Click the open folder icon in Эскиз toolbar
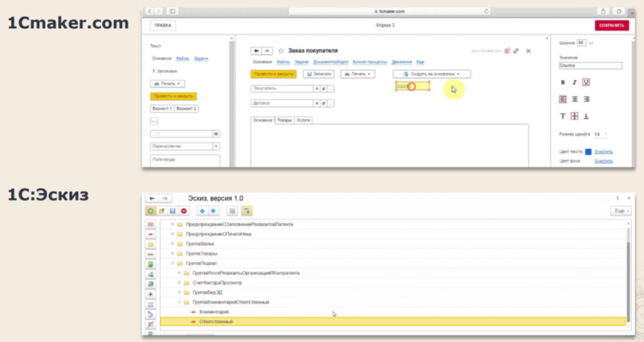644x342 pixels. coord(162,211)
